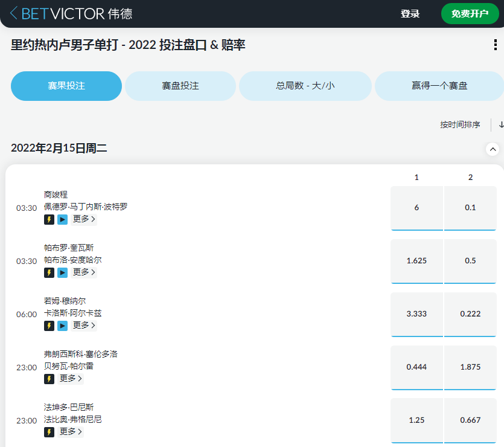Select odds 0.222 for 卡洛斯·阿尔卡兹
This screenshot has width=504, height=447.
click(471, 315)
